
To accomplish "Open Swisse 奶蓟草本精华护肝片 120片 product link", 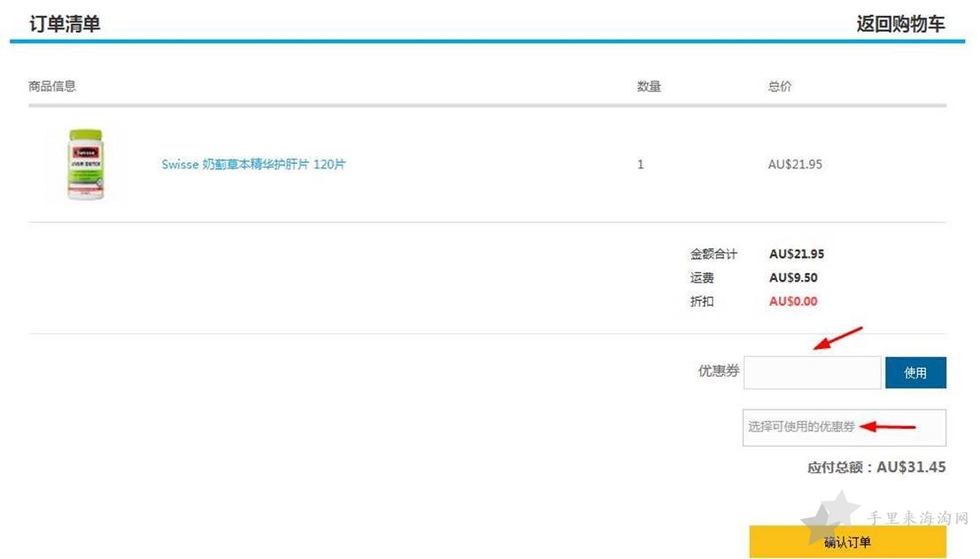I will coord(253,165).
